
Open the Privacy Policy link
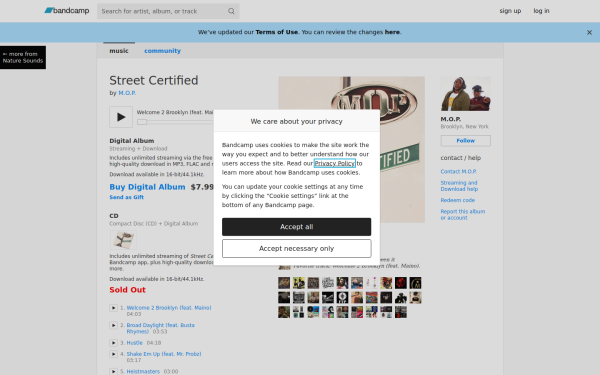335,163
